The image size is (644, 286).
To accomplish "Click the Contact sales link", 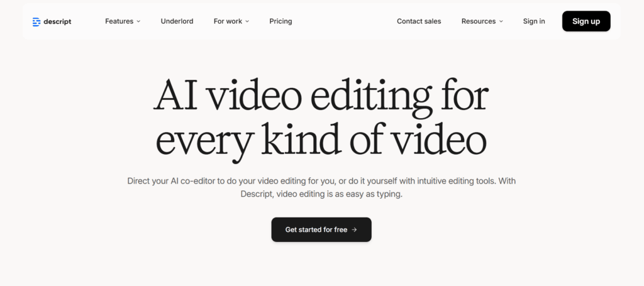I will tap(419, 21).
